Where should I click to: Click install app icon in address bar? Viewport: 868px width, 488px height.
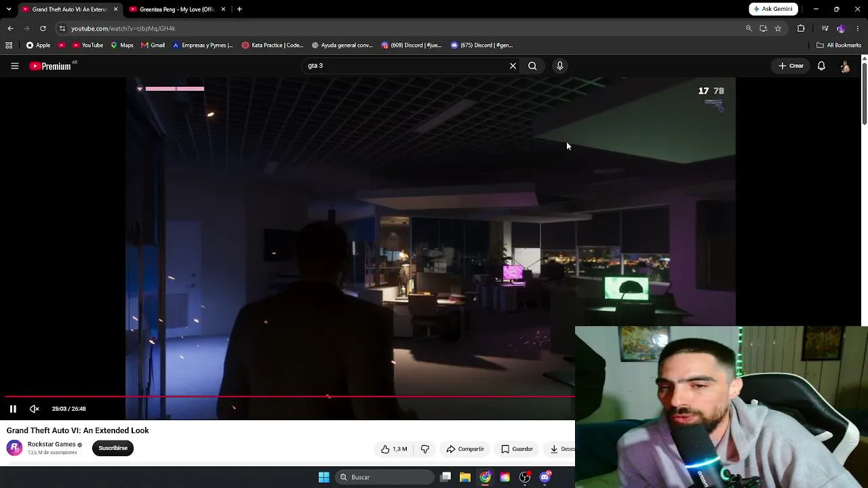(x=764, y=28)
